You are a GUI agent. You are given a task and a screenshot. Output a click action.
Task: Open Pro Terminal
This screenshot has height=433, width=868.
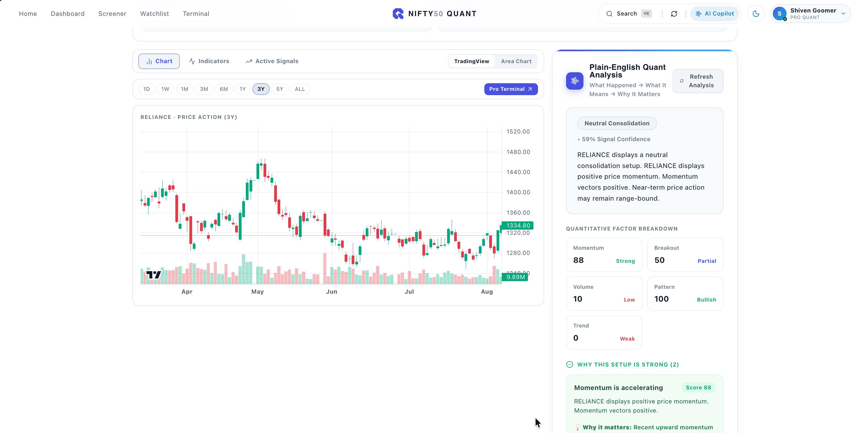tap(511, 89)
